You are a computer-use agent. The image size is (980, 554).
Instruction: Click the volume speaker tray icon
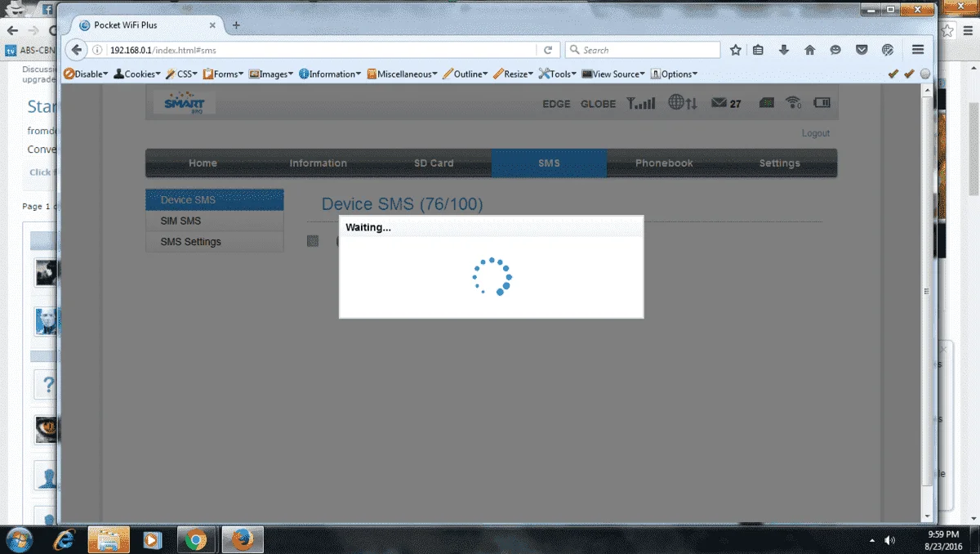click(889, 540)
